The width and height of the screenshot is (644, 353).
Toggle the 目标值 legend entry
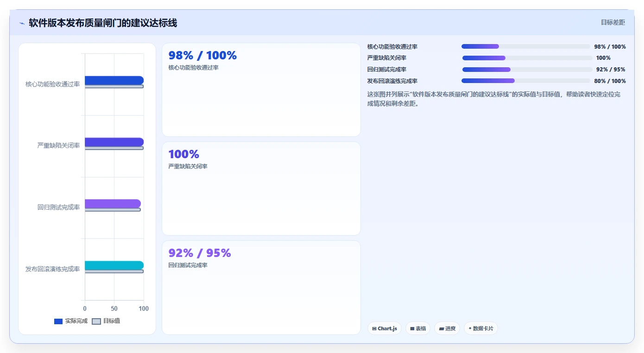click(106, 321)
